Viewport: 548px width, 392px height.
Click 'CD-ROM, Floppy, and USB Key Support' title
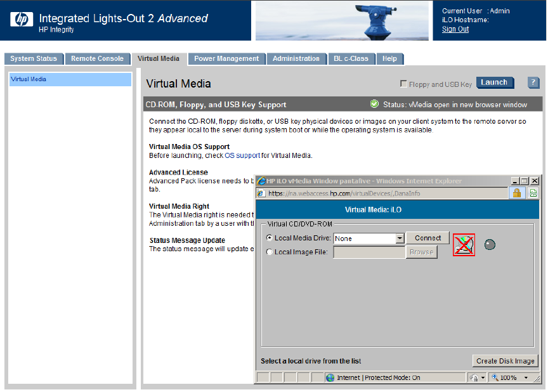[216, 105]
